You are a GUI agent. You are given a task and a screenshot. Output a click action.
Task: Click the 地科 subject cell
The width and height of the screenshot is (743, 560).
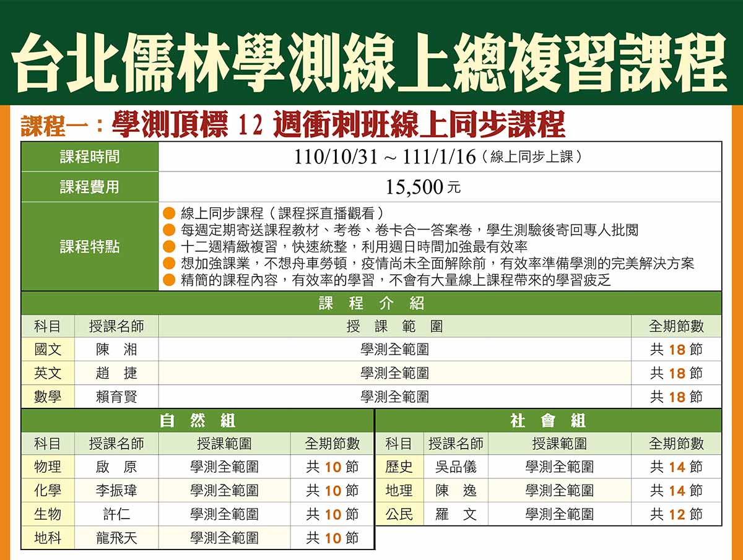coord(48,537)
